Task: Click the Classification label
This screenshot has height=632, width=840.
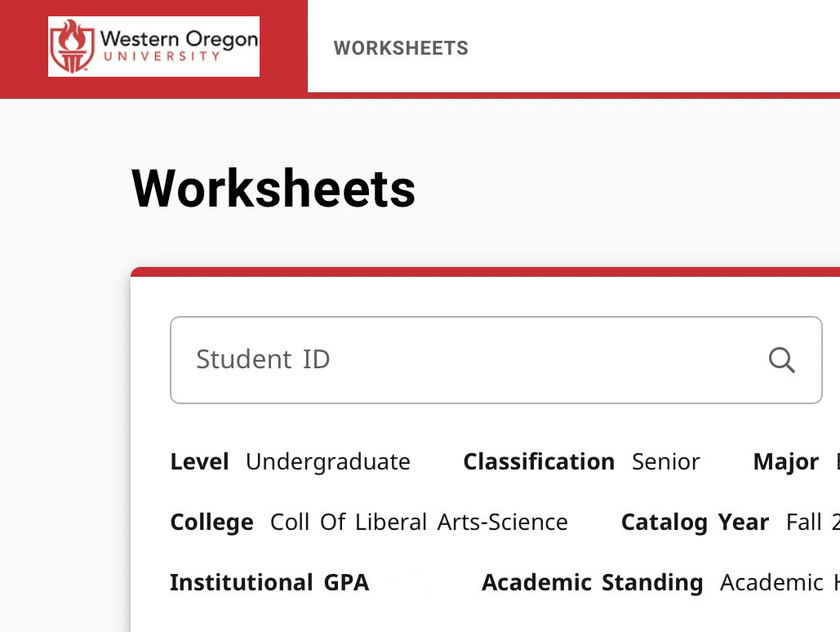Action: coord(539,461)
